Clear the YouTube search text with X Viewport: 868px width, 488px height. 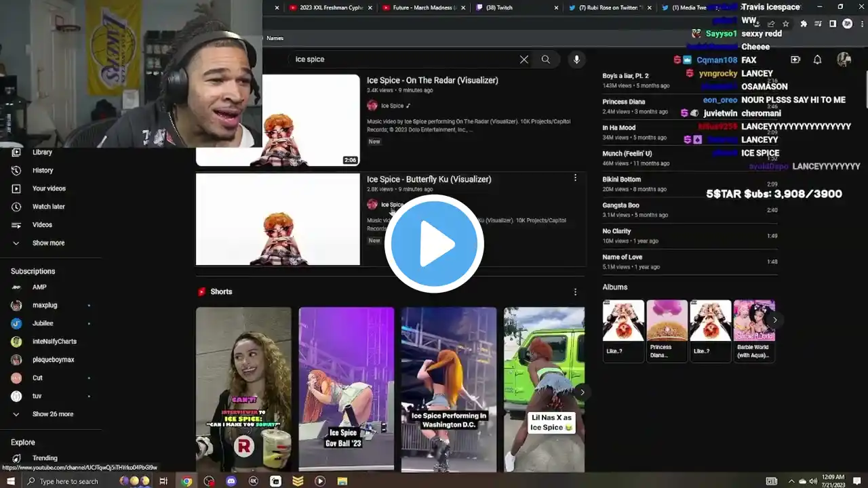[524, 60]
